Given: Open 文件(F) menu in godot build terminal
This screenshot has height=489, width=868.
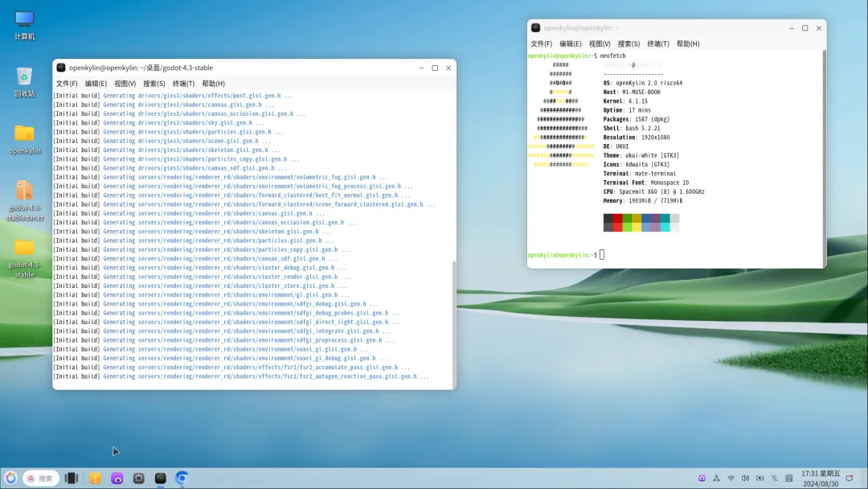Looking at the screenshot, I should coord(67,84).
